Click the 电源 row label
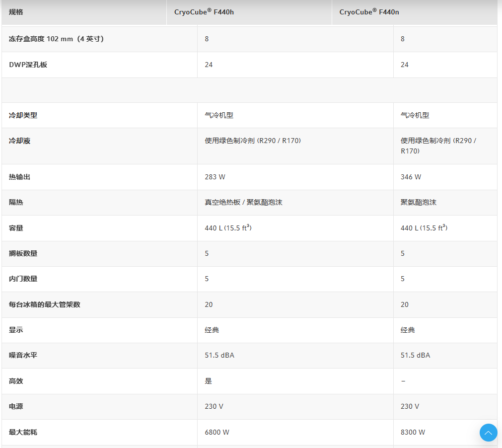The image size is (502, 448). (16, 406)
